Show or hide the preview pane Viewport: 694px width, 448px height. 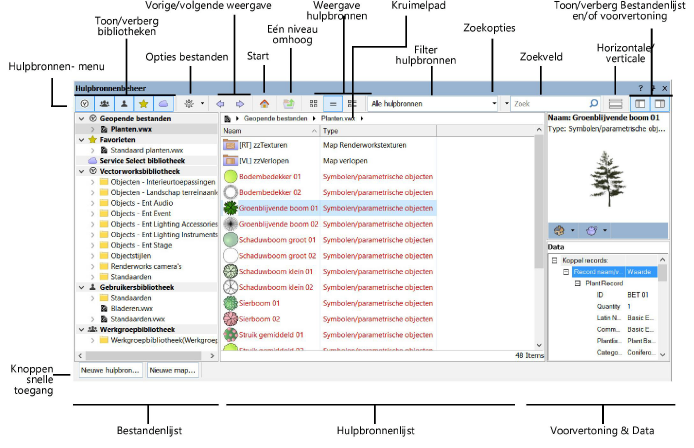pyautogui.click(x=660, y=103)
